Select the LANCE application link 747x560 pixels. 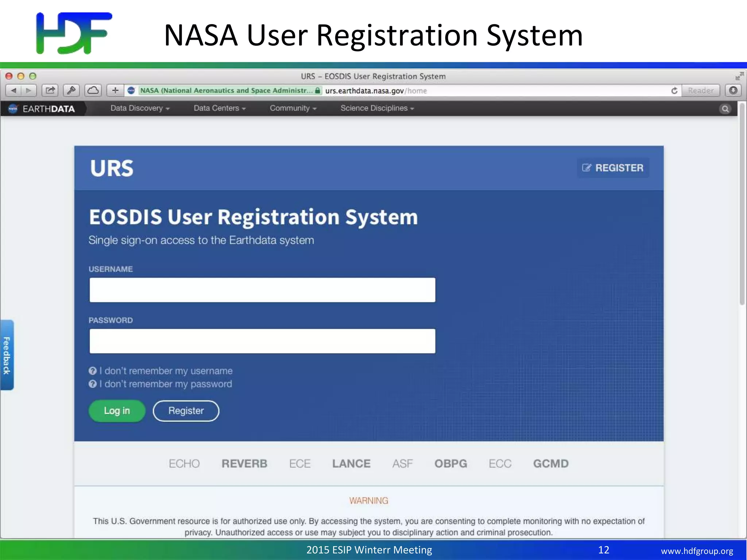351,463
